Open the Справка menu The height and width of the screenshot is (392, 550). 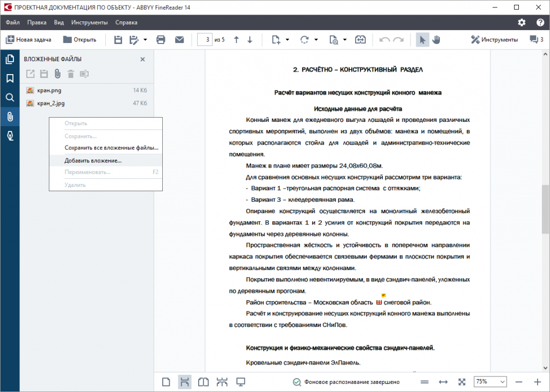point(126,23)
